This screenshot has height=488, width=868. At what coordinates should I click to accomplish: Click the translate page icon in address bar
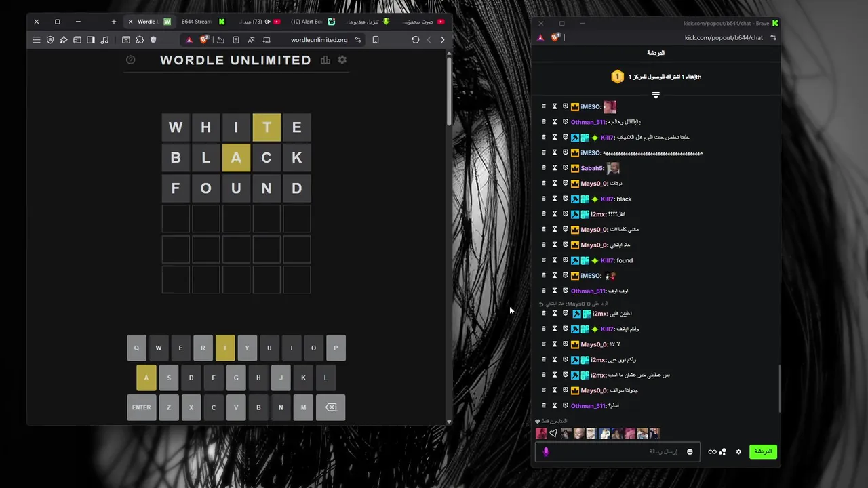click(x=251, y=40)
